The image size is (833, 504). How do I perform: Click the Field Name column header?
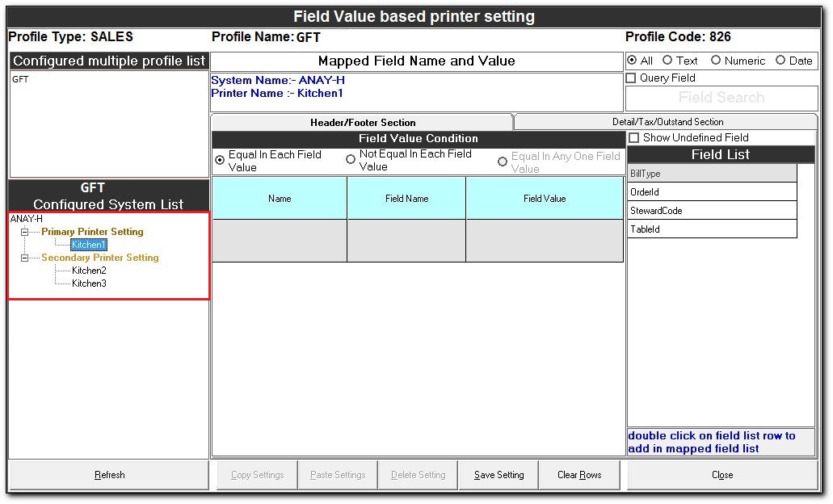[406, 199]
